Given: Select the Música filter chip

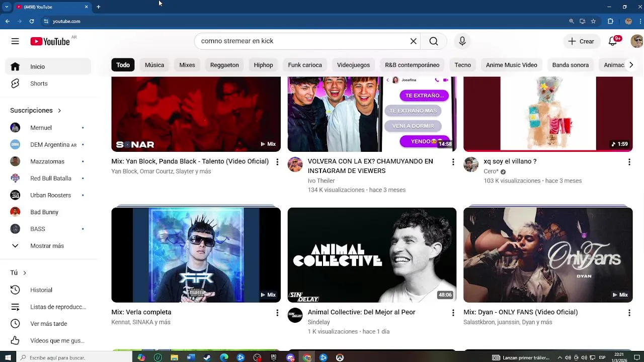Looking at the screenshot, I should click(154, 65).
